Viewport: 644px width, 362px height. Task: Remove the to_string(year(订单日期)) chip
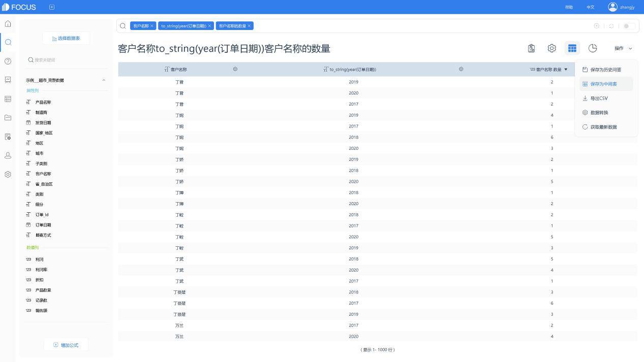[x=209, y=26]
